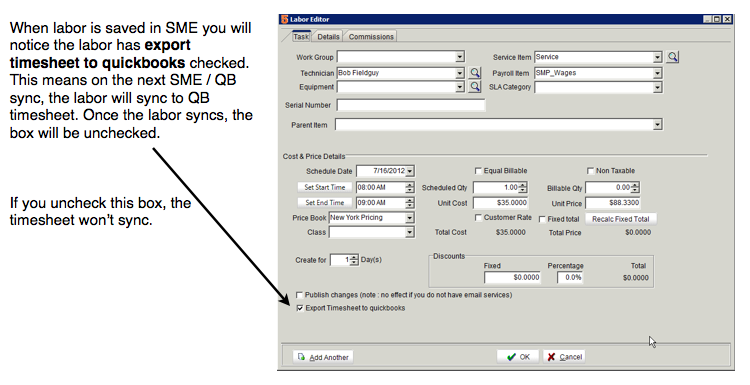Expand the Class dropdown
The height and width of the screenshot is (385, 750).
[409, 232]
